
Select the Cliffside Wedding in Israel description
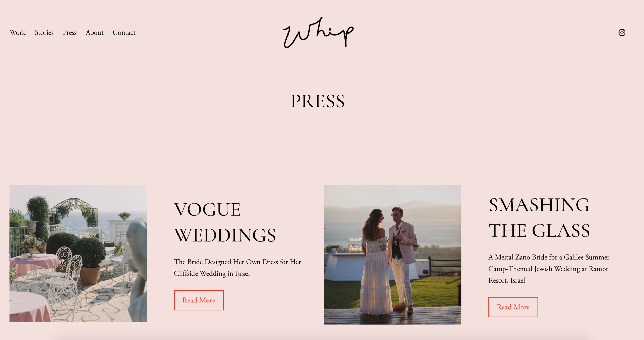point(237,268)
